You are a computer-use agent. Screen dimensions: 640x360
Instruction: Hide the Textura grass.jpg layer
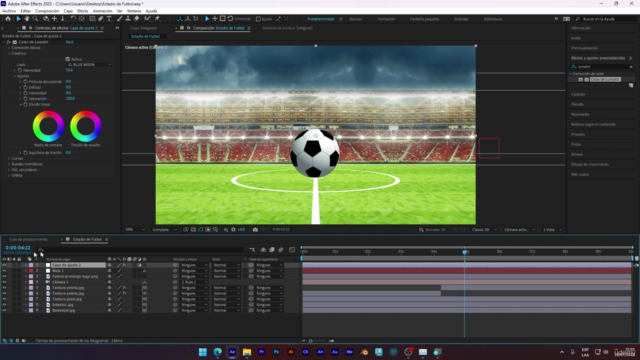[x=4, y=299]
